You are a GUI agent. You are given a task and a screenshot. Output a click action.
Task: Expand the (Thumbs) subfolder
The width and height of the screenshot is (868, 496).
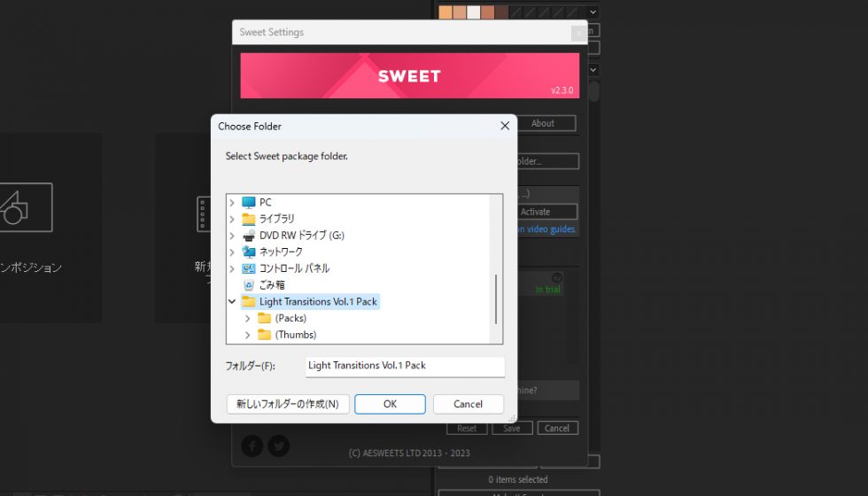(x=247, y=335)
